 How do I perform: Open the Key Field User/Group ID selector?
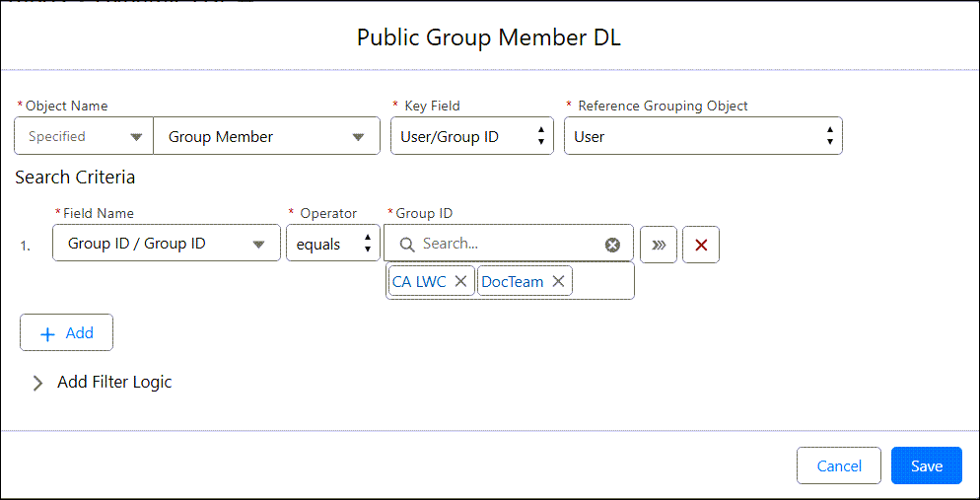(x=471, y=136)
